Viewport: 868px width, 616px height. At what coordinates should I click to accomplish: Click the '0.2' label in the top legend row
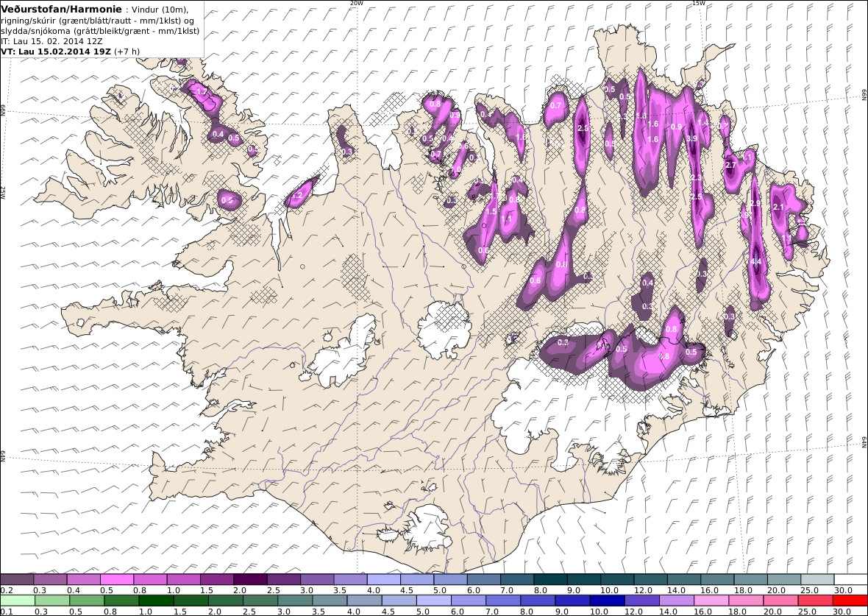(7, 590)
